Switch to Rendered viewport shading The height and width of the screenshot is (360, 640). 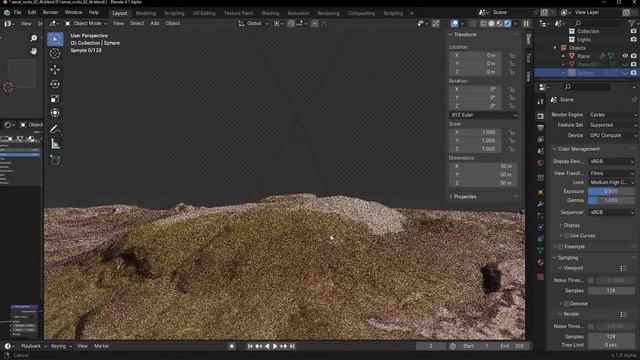pos(507,24)
